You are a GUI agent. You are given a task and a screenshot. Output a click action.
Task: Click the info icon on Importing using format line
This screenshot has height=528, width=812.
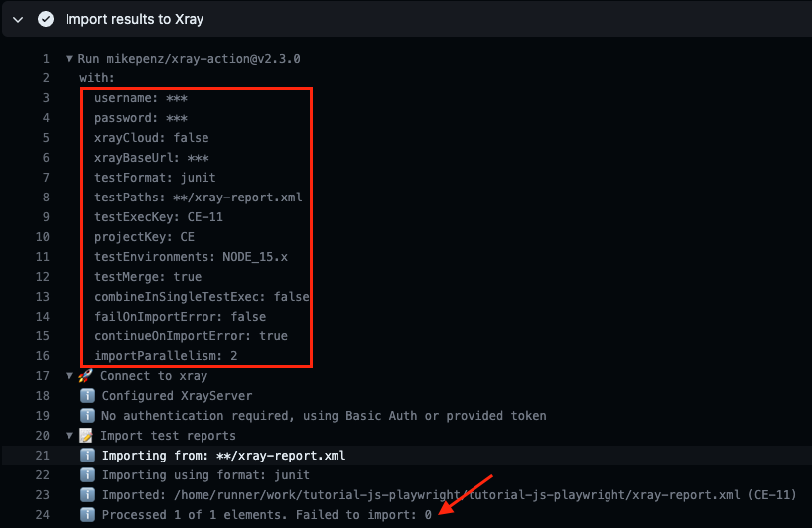pos(87,475)
